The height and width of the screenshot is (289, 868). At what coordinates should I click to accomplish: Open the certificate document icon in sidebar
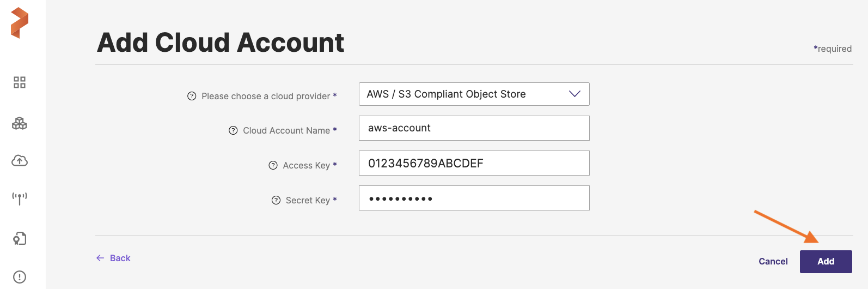[x=20, y=238]
